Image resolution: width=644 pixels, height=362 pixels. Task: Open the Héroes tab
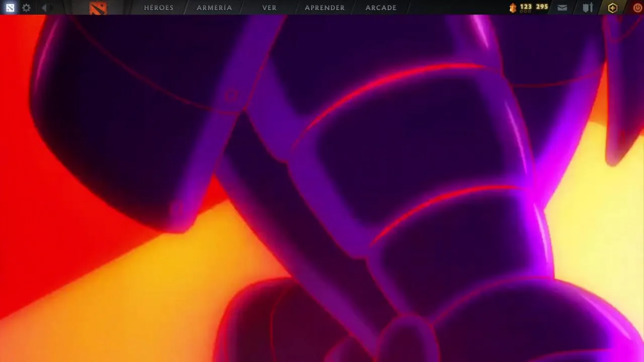click(x=158, y=8)
